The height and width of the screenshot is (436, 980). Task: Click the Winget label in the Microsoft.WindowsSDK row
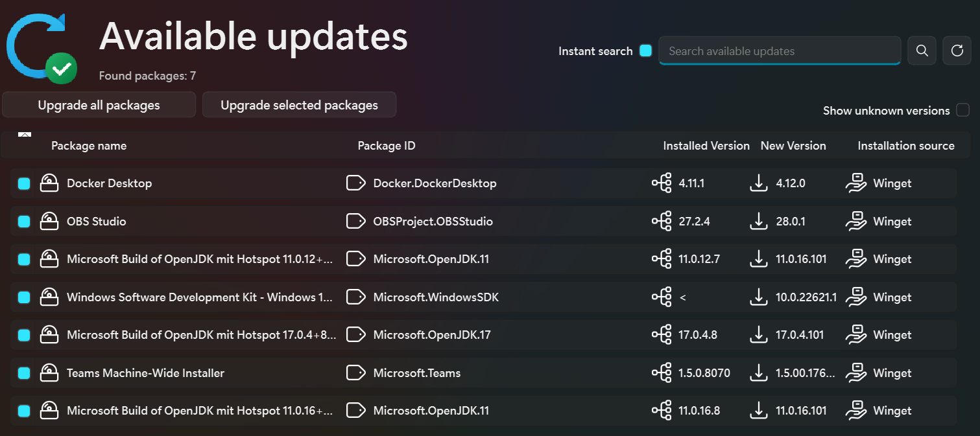pyautogui.click(x=892, y=297)
